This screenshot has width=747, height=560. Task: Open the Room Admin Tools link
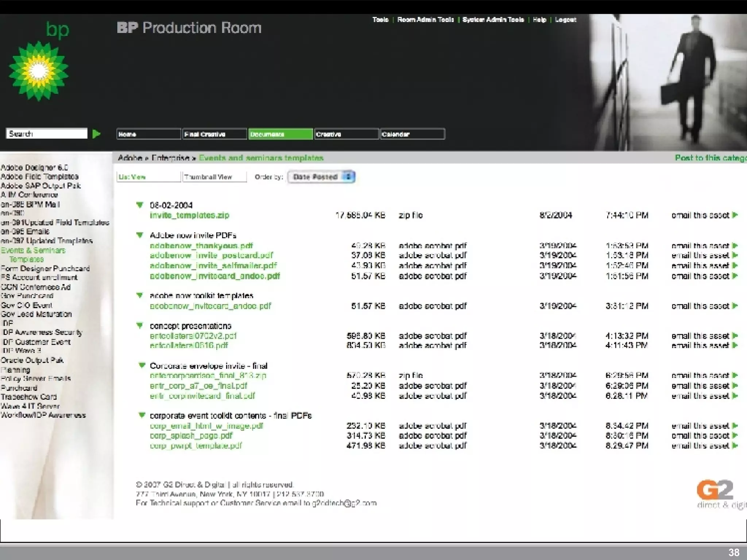tap(425, 20)
